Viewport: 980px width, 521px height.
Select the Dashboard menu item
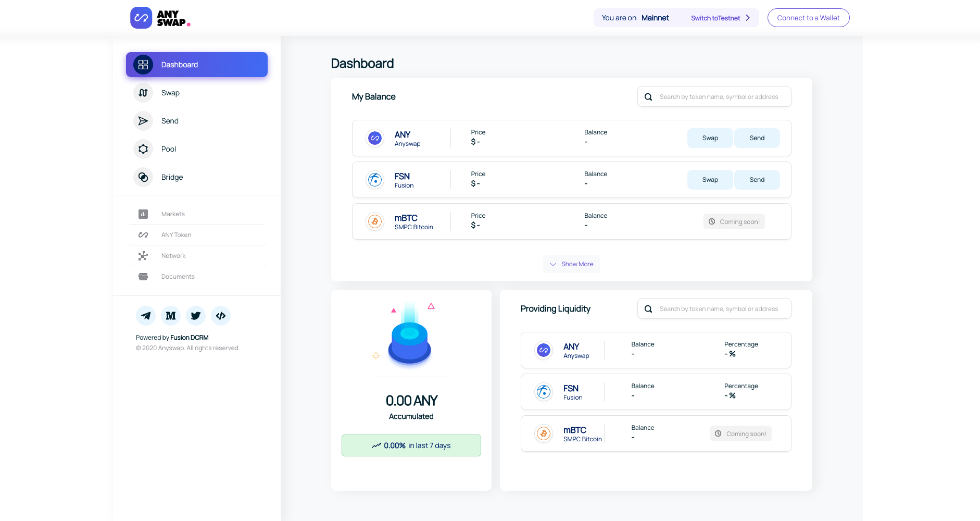click(197, 65)
